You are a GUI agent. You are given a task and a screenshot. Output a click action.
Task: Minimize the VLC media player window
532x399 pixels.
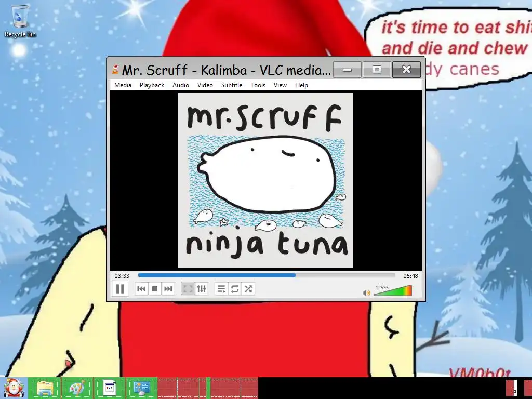[x=347, y=70]
